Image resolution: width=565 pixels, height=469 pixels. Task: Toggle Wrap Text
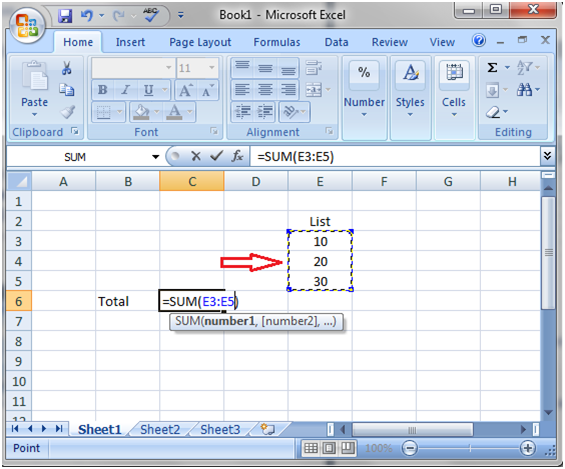(x=313, y=67)
